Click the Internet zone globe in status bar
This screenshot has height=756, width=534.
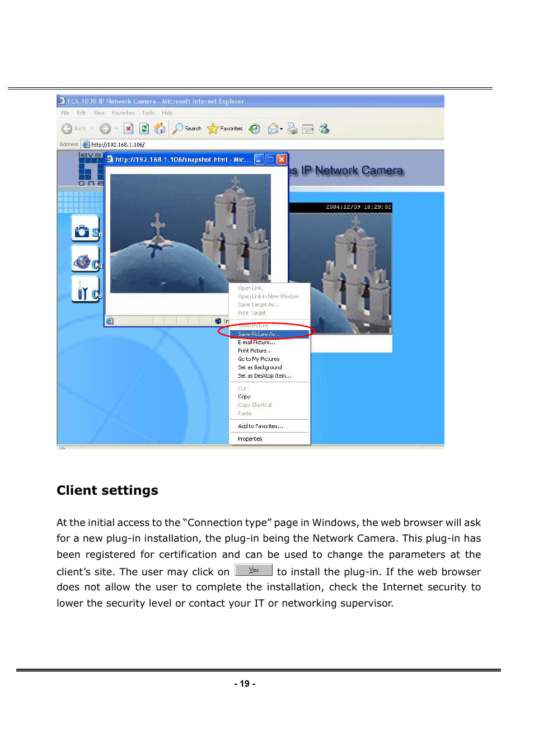pyautogui.click(x=218, y=321)
